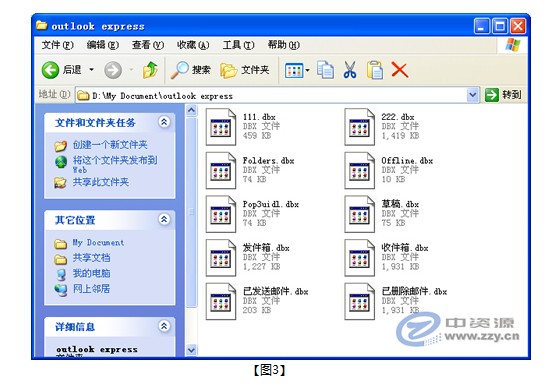The width and height of the screenshot is (554, 388).
Task: Open the 编辑(E) menu
Action: (102, 45)
